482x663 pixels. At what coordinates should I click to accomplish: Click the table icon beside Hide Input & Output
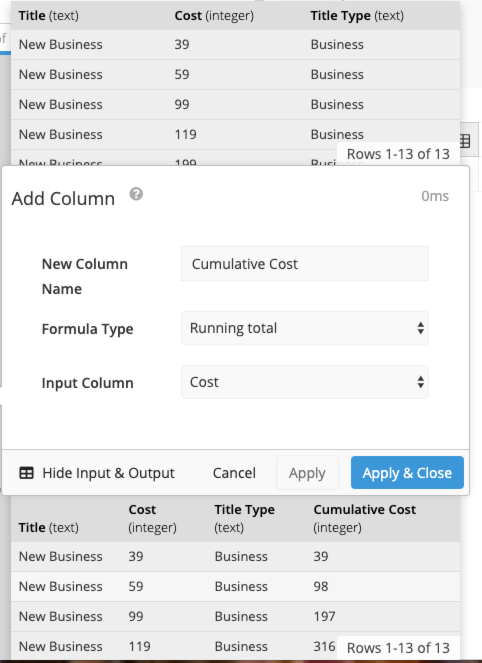click(27, 473)
